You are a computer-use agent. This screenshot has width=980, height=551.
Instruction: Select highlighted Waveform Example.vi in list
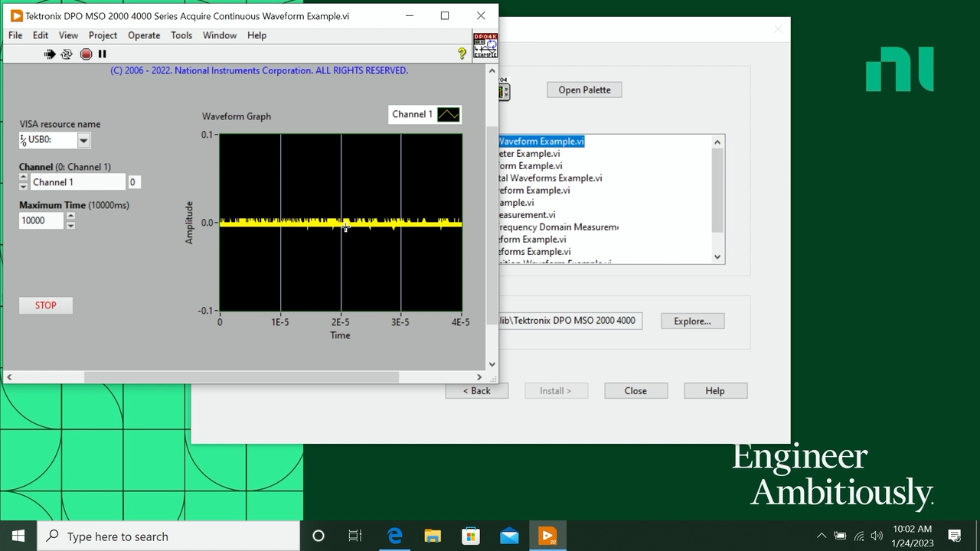(x=541, y=142)
